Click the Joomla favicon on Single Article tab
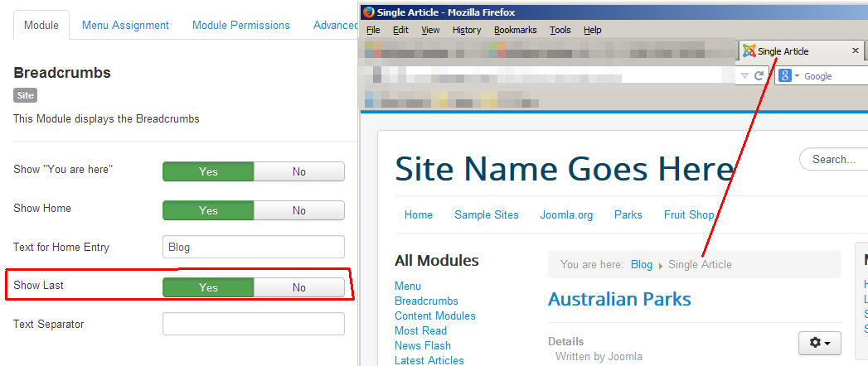Screen dimensions: 868x366 pyautogui.click(x=749, y=51)
